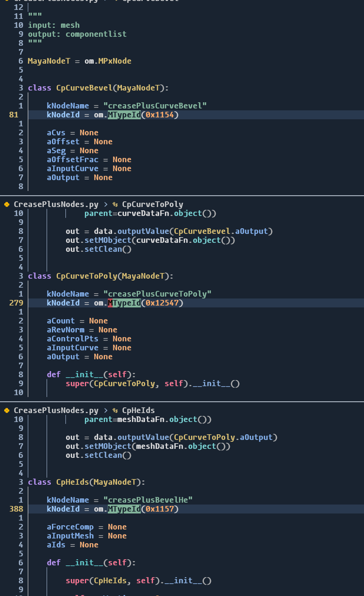364x596 pixels.
Task: Click the 'aCount = None' line
Action: pyautogui.click(x=77, y=321)
